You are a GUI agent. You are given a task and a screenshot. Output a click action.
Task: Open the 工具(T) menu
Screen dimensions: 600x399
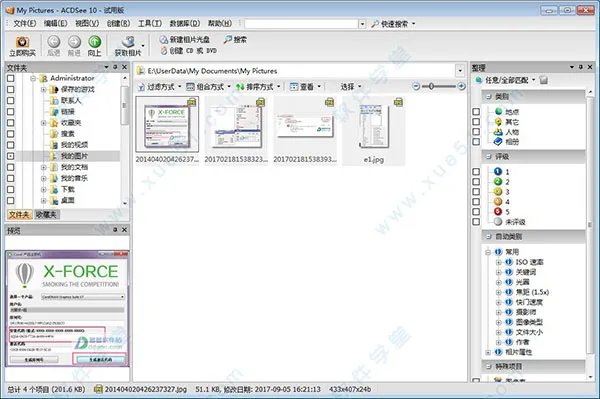tap(150, 24)
